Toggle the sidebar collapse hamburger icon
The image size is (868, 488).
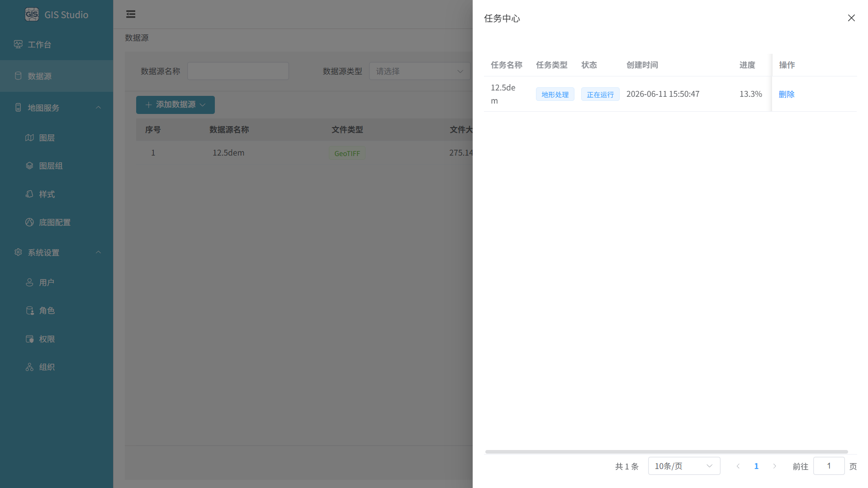(x=131, y=14)
